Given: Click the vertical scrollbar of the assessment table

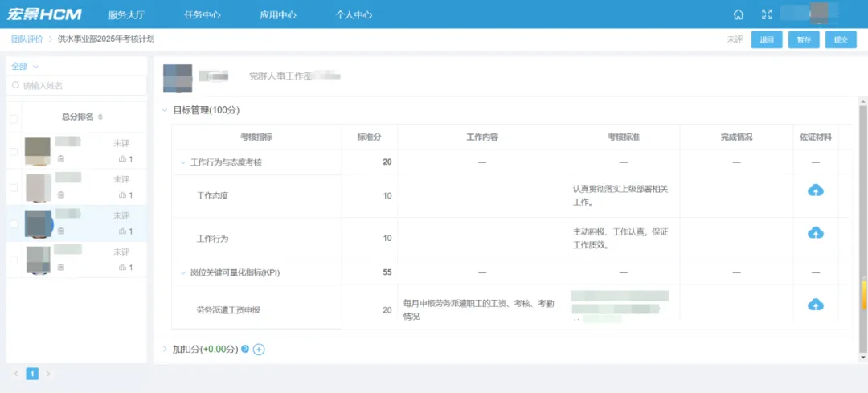Looking at the screenshot, I should pyautogui.click(x=863, y=227).
